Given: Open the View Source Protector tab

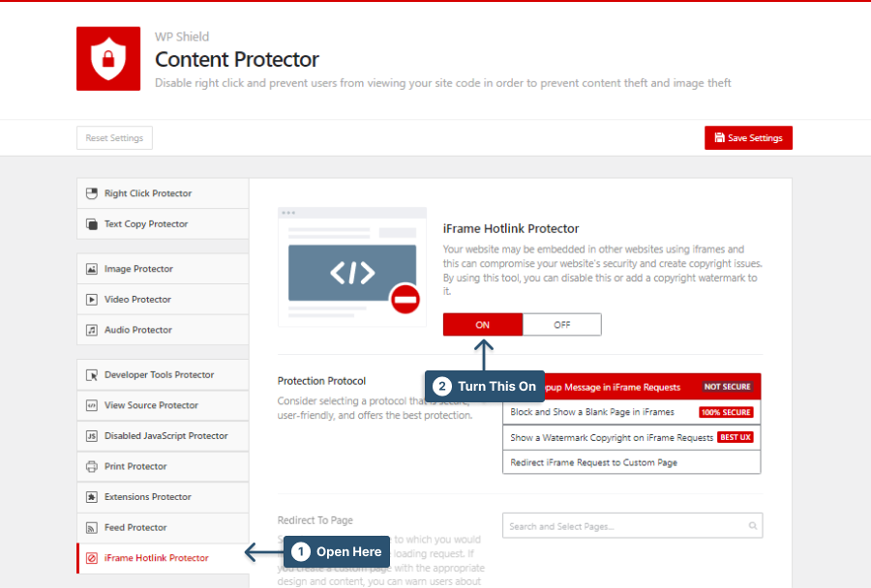Looking at the screenshot, I should point(163,405).
